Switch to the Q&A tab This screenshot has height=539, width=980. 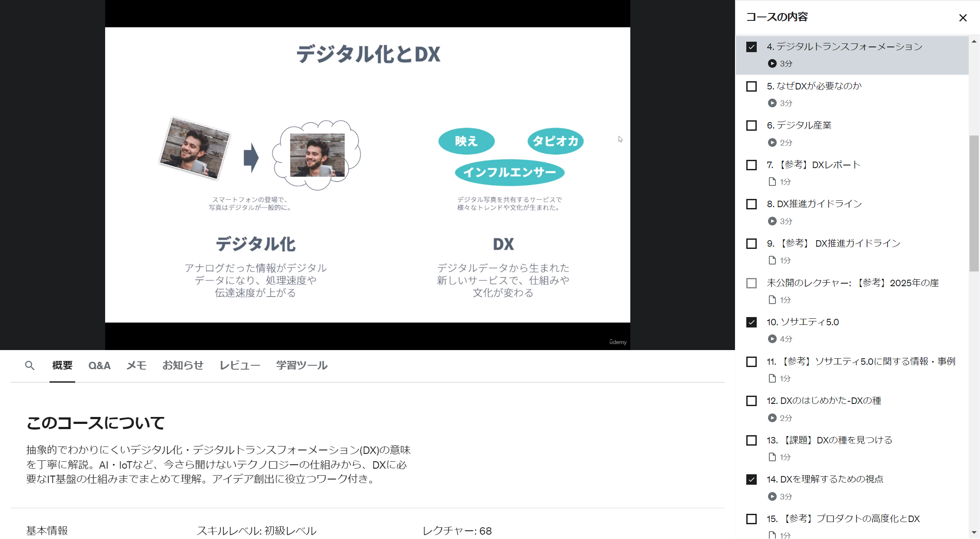tap(99, 366)
